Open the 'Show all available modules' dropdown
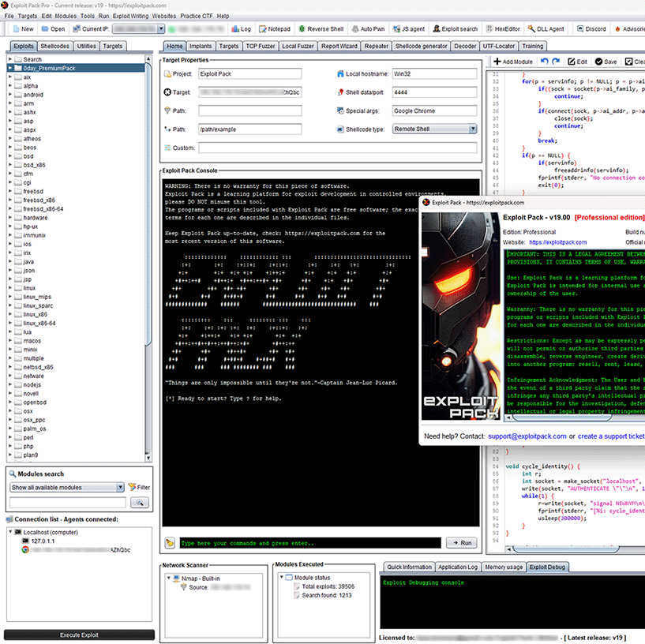 [67, 488]
